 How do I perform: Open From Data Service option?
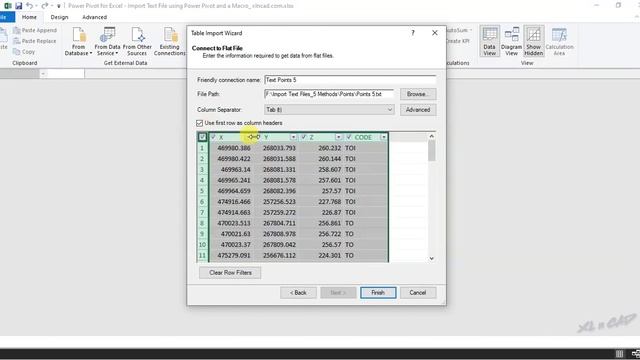point(107,41)
